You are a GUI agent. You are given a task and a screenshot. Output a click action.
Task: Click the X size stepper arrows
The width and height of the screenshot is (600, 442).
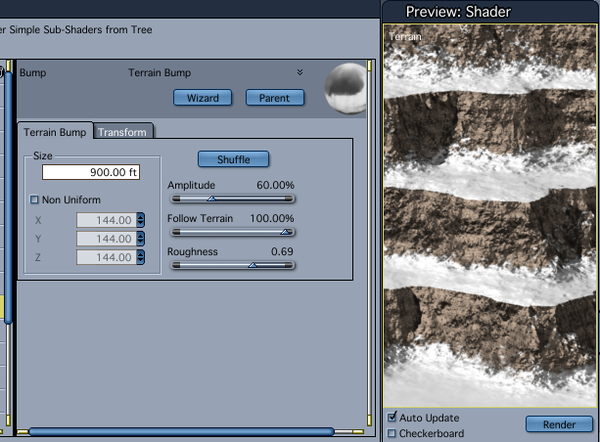[141, 220]
